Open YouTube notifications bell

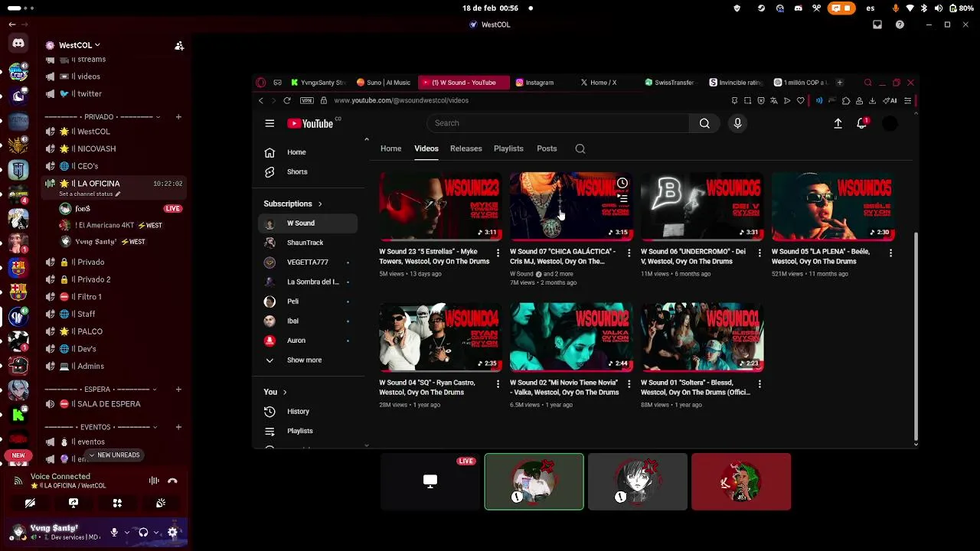tap(861, 123)
